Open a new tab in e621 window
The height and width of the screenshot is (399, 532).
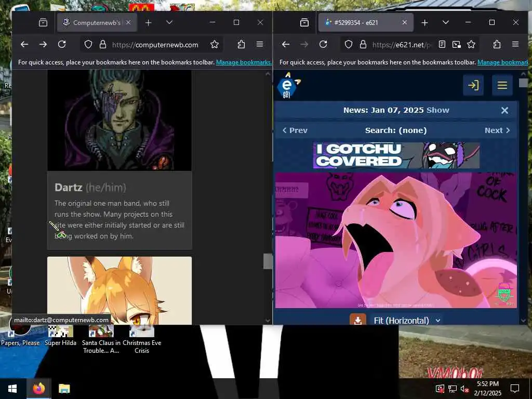(x=424, y=23)
